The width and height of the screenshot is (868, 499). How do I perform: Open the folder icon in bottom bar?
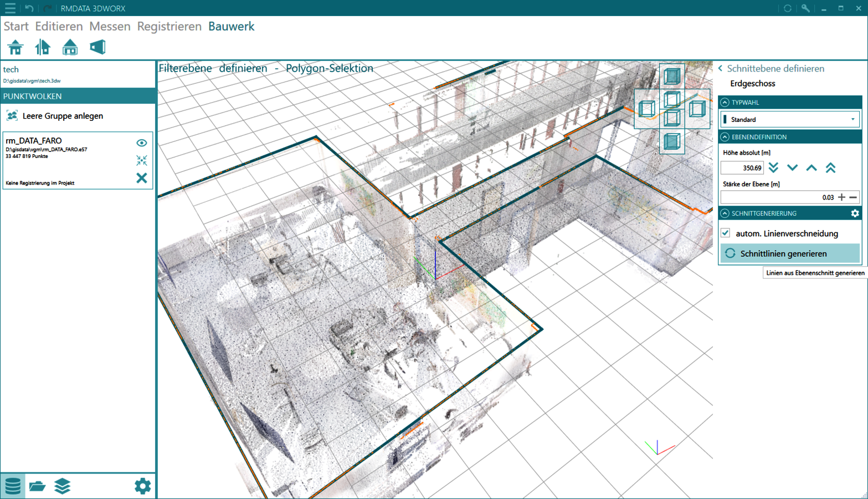pyautogui.click(x=37, y=486)
